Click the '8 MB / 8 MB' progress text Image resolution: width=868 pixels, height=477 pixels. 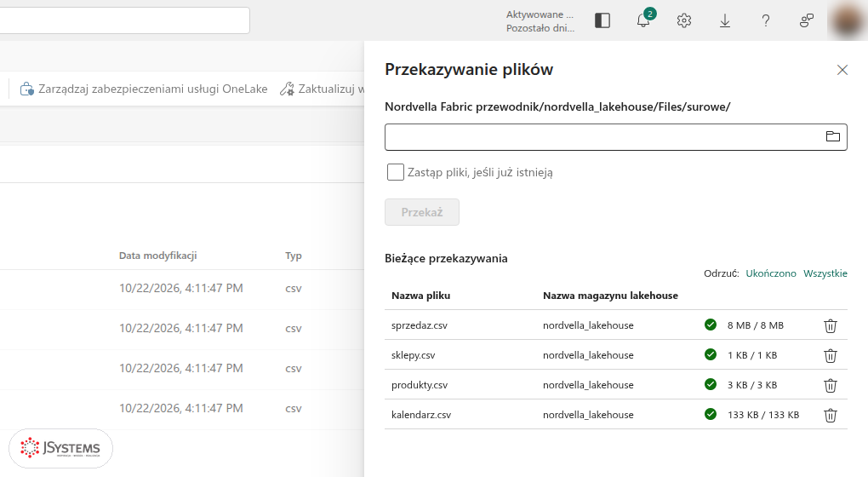pos(756,325)
